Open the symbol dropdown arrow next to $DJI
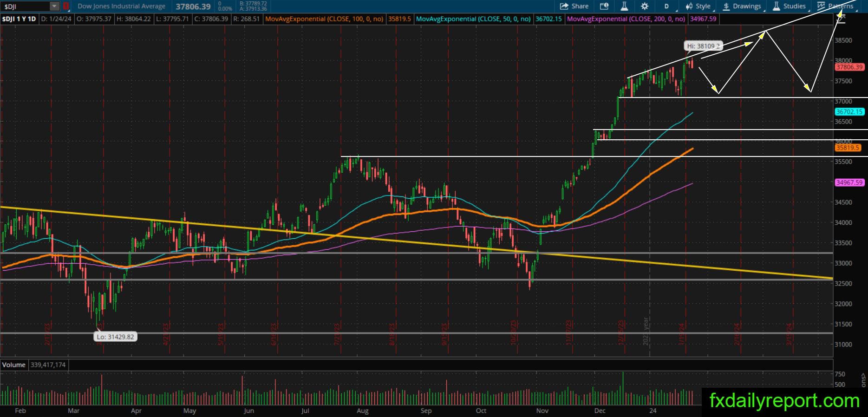This screenshot has width=868, height=417. tap(55, 6)
